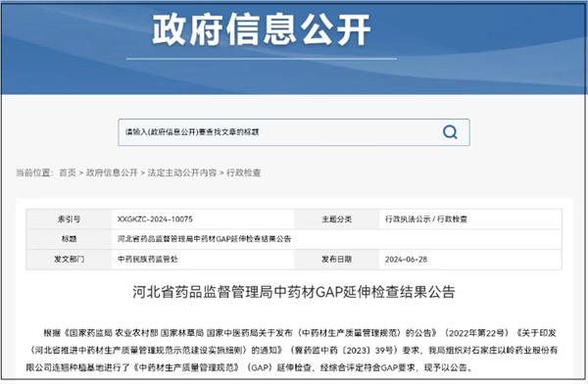Click 行政执法公示 / 行政检查 category value
This screenshot has width=588, height=384.
[426, 219]
